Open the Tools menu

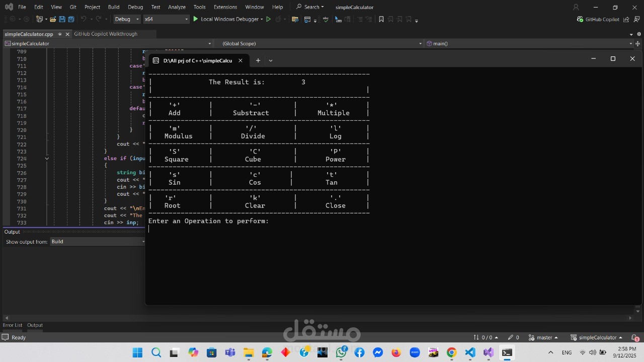coord(199,7)
